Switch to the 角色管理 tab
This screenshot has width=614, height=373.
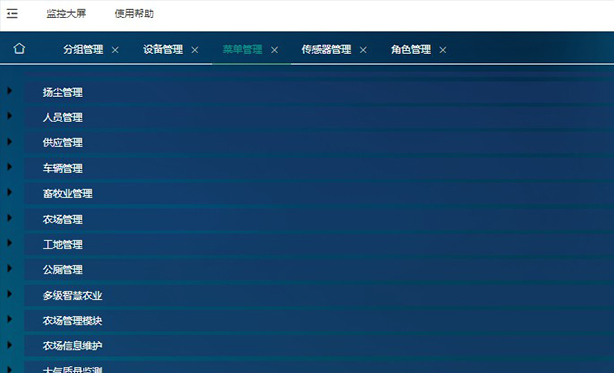click(411, 50)
